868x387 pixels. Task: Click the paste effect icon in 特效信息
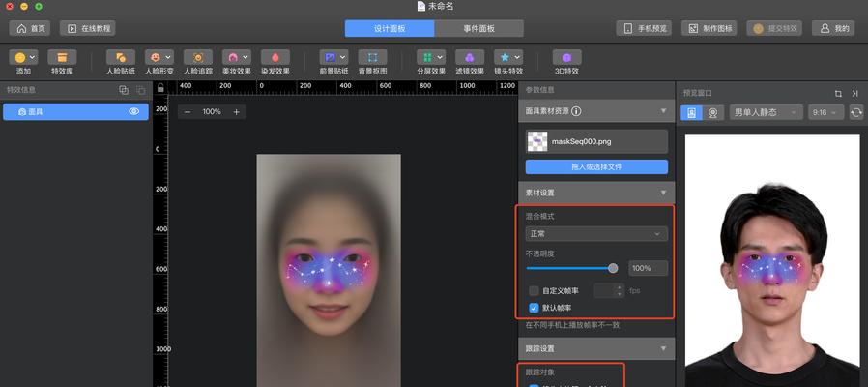pyautogui.click(x=140, y=90)
